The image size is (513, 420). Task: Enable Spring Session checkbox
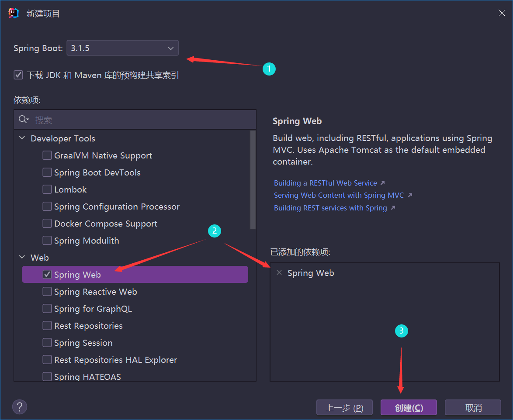tap(47, 342)
